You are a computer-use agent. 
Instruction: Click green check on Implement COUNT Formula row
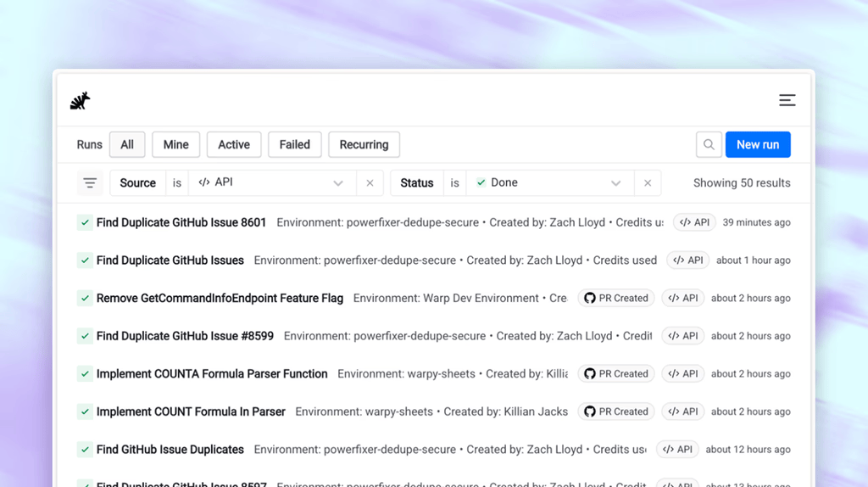tap(85, 411)
